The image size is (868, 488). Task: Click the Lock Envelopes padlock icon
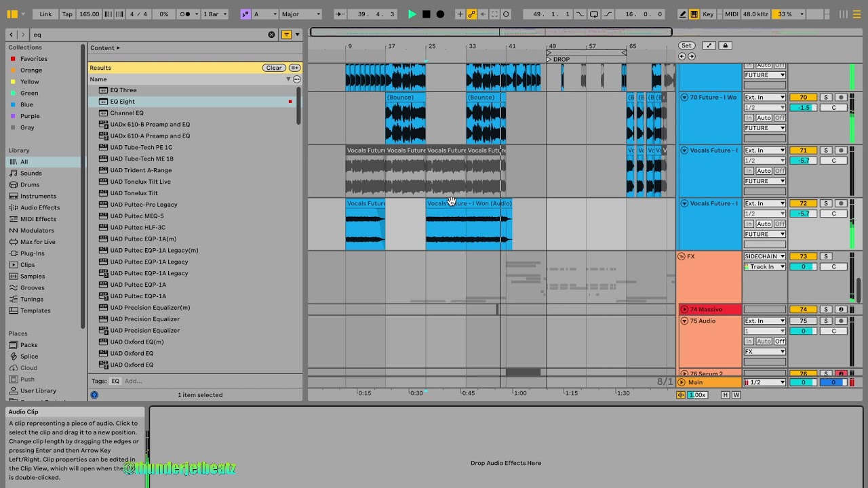[725, 45]
